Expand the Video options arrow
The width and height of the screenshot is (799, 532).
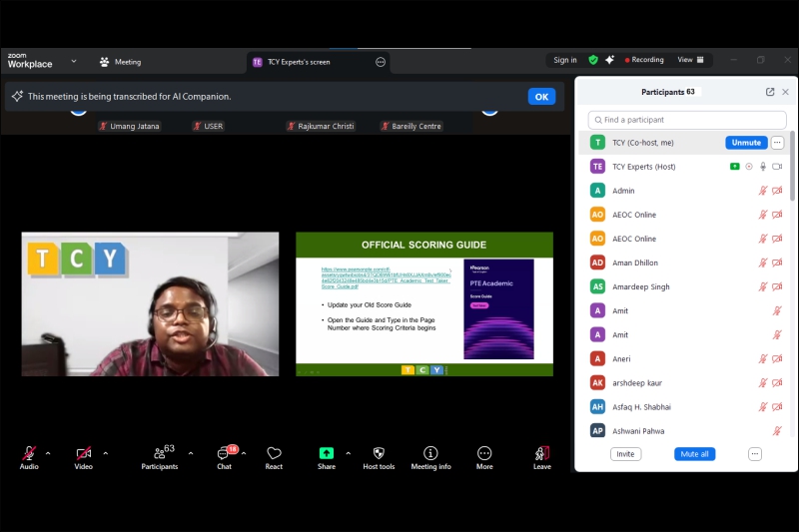pos(105,453)
